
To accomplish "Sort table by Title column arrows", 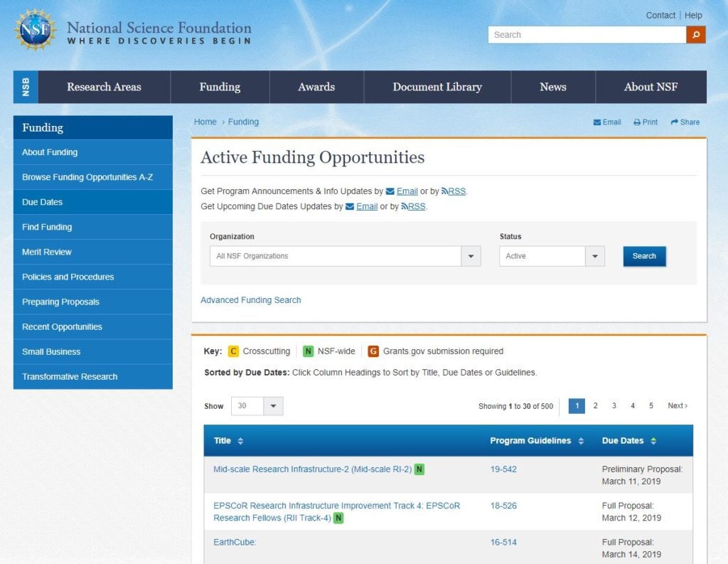I will click(x=240, y=441).
